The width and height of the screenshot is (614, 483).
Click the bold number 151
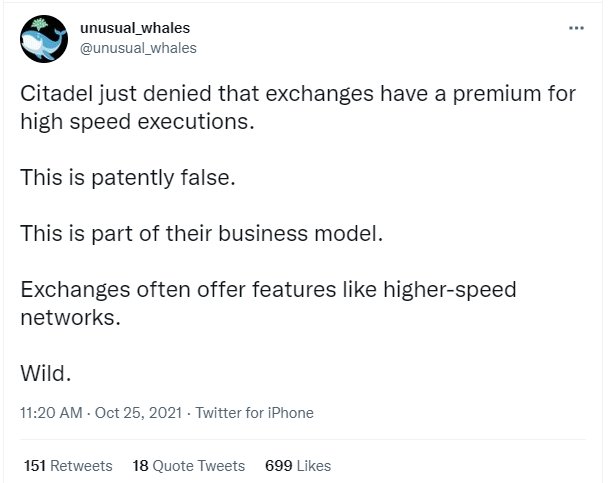35,466
